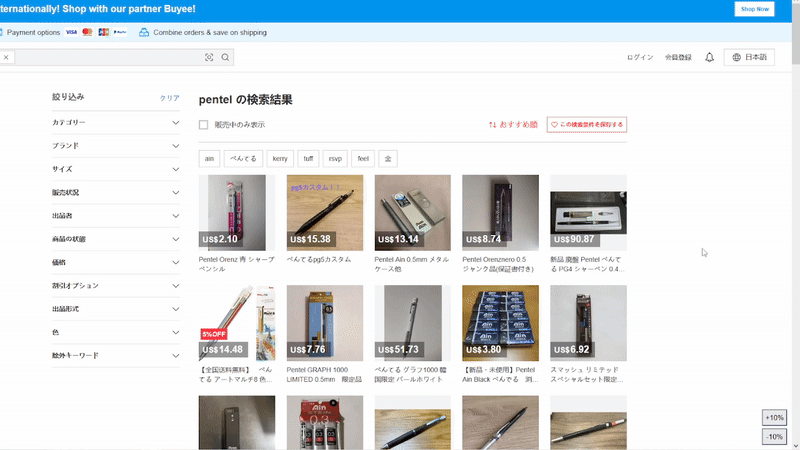
Task: Expand the 商品の状態 filter
Action: (116, 239)
